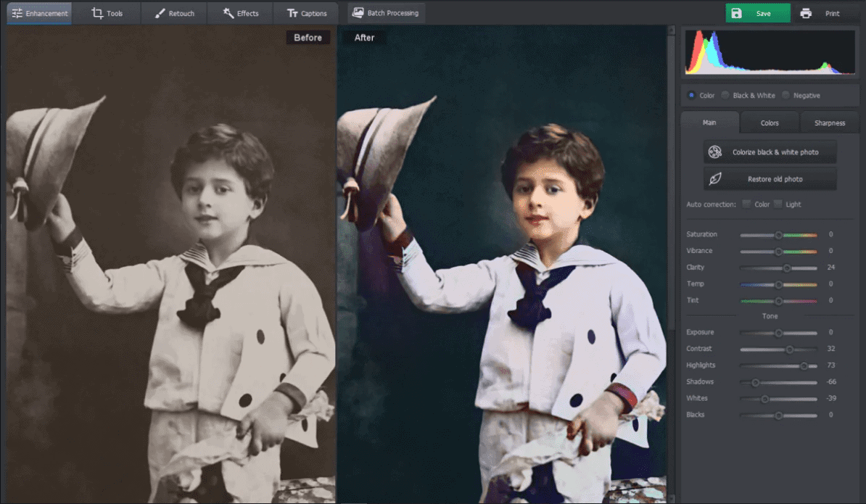Click the Tone section heading
Image resolution: width=866 pixels, height=504 pixels.
[770, 316]
